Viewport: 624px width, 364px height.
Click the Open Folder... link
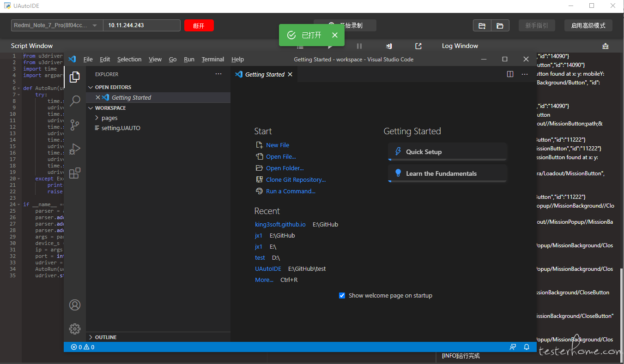(285, 168)
